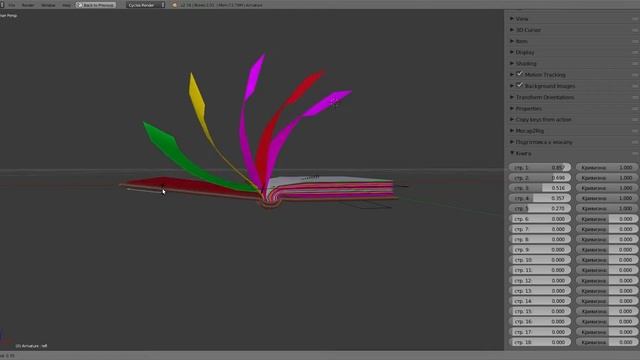Viewport: 640px width, 360px height.
Task: Grab the Shading panel drag grip icon
Action: tap(635, 64)
